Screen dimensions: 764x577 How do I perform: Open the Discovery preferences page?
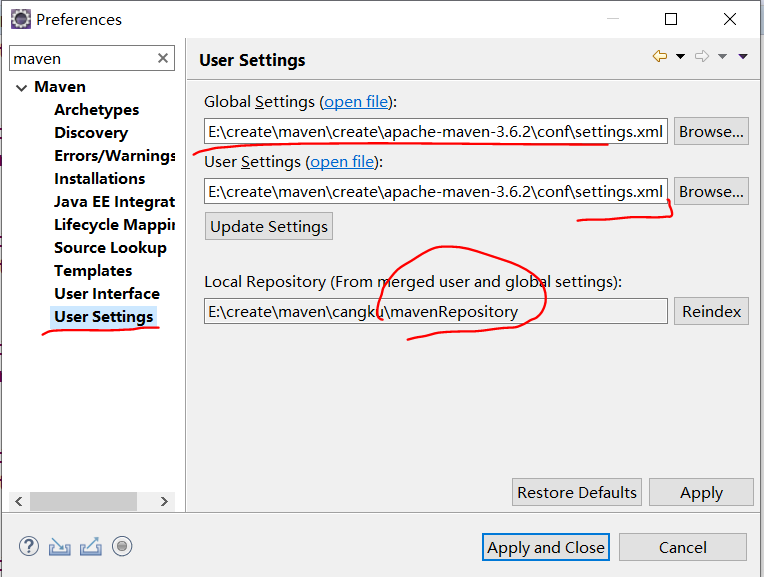click(x=91, y=133)
